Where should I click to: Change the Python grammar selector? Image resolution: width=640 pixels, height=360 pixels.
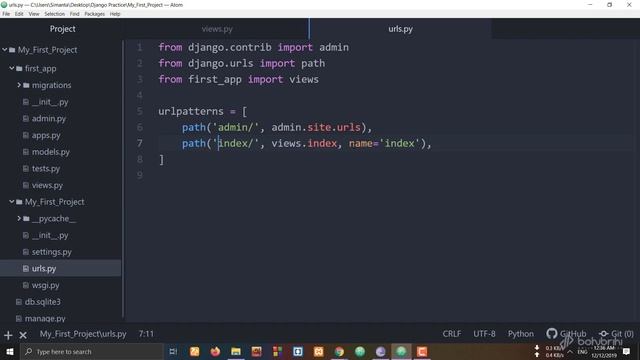(x=521, y=334)
